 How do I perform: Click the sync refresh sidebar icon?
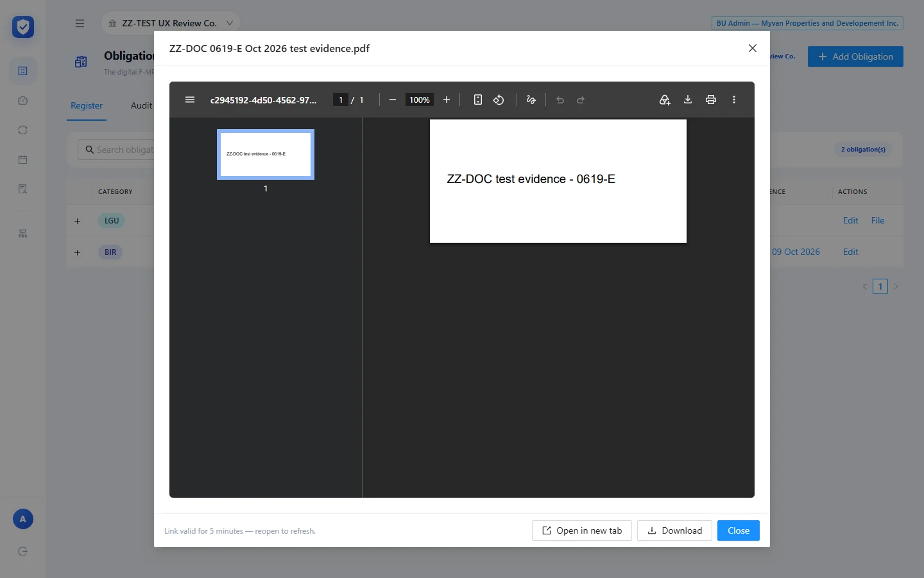[23, 130]
